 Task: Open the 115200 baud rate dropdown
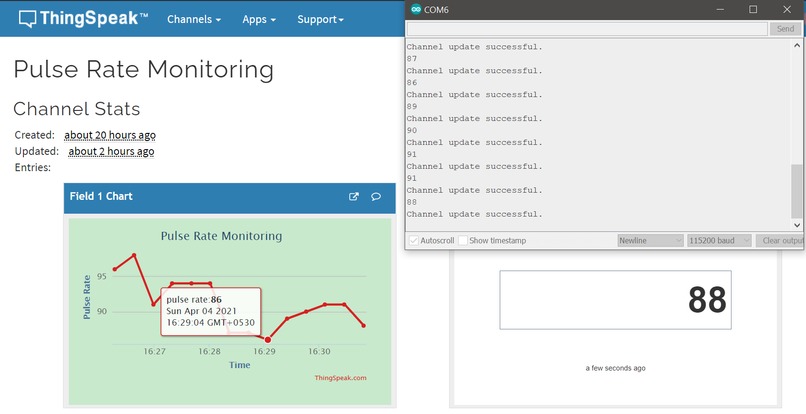point(720,240)
